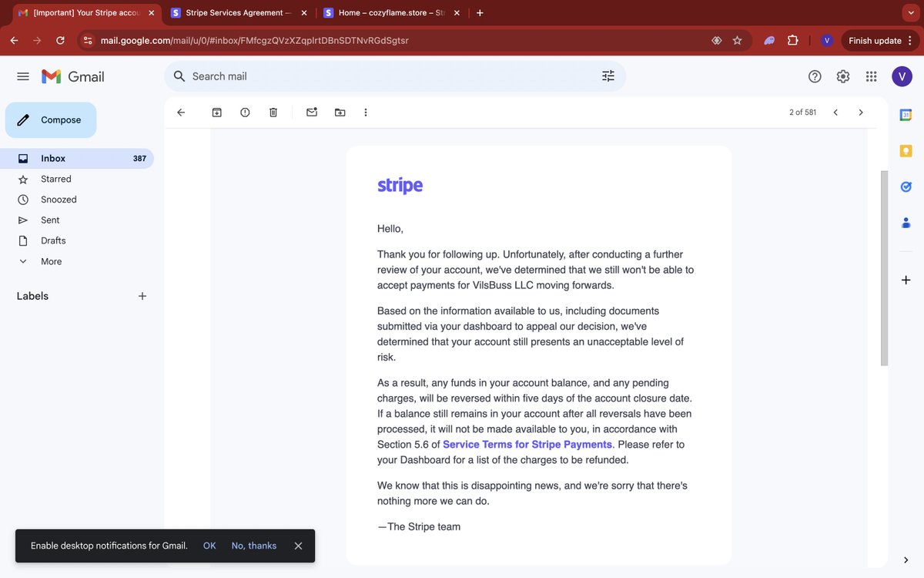Report this email as spam
Image resolution: width=924 pixels, height=578 pixels.
coord(245,113)
